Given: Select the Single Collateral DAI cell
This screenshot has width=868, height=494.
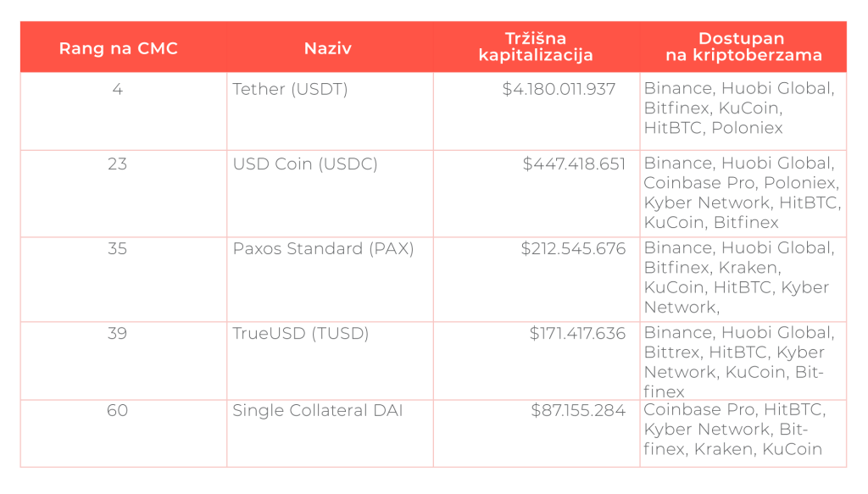Looking at the screenshot, I should click(318, 411).
